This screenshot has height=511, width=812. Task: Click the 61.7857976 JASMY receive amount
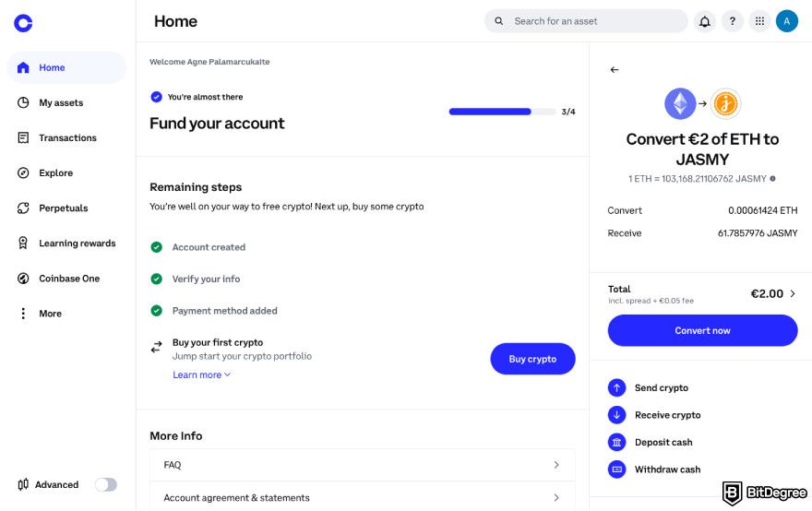pos(758,233)
